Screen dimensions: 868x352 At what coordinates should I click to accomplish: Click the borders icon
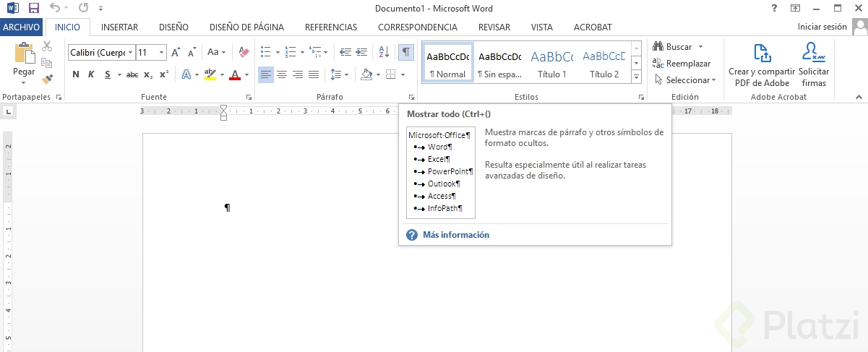click(x=390, y=74)
